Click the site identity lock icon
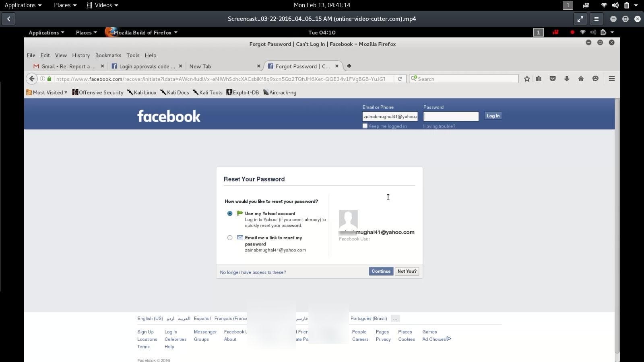 [x=50, y=79]
